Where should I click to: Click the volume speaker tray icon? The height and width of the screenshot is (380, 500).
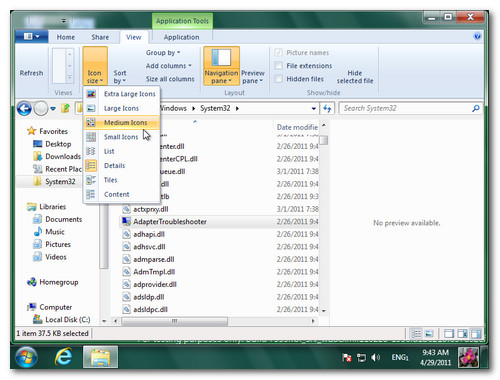tap(376, 358)
